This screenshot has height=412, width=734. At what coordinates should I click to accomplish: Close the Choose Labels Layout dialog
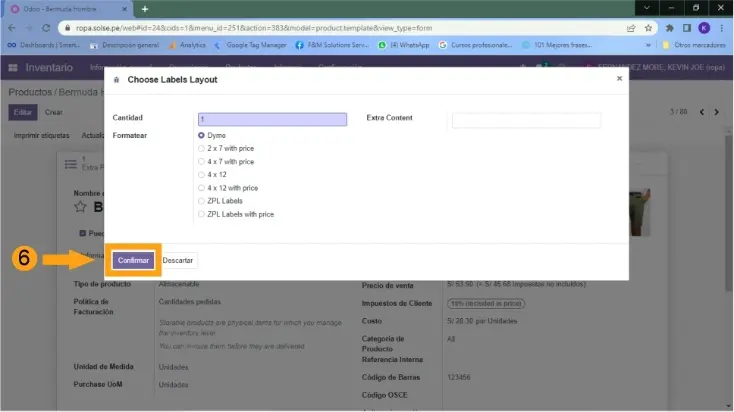point(618,78)
